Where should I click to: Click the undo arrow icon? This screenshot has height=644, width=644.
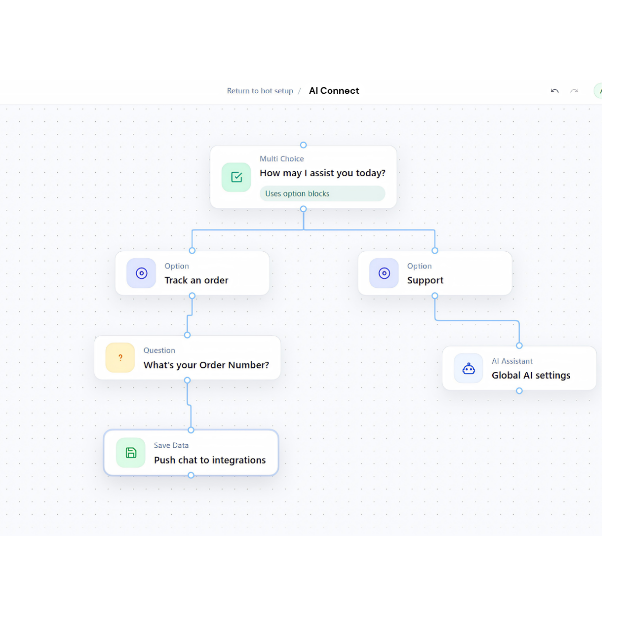point(554,91)
